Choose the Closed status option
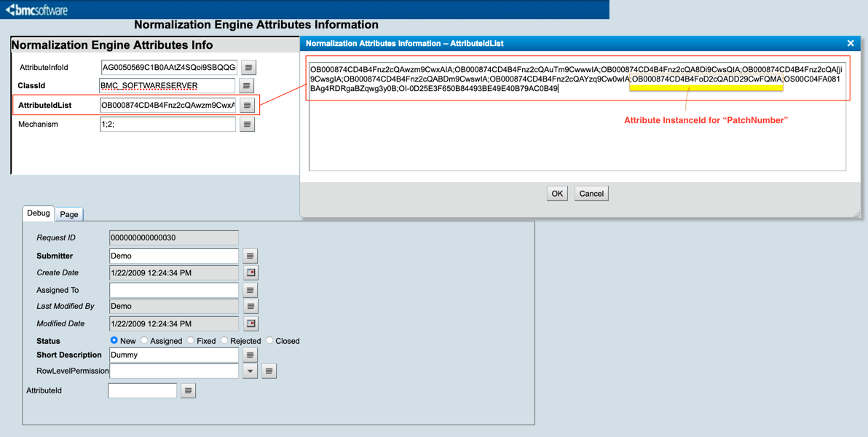 [x=269, y=341]
